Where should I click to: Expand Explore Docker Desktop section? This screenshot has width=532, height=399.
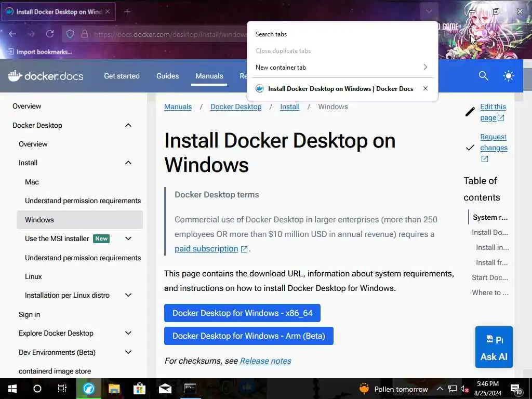tap(128, 333)
